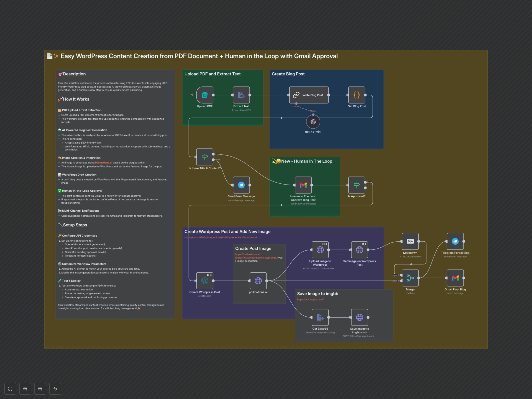Select the Send Error Message Telegram node
Image resolution: width=532 pixels, height=399 pixels.
pos(241,185)
